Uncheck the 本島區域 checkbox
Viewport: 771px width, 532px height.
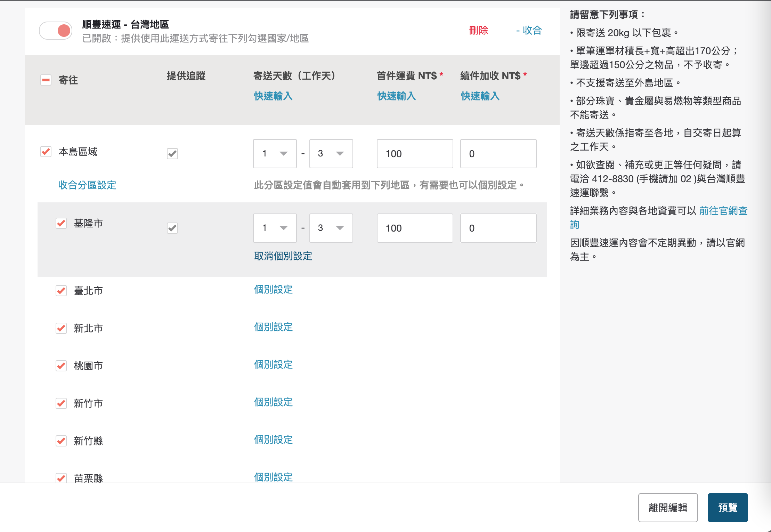(46, 152)
